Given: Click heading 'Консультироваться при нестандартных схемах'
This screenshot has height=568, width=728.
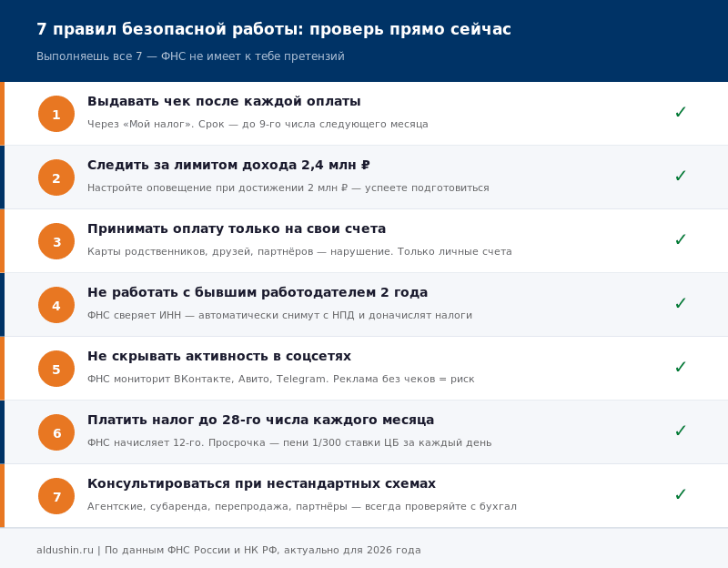Looking at the screenshot, I should 261,484.
